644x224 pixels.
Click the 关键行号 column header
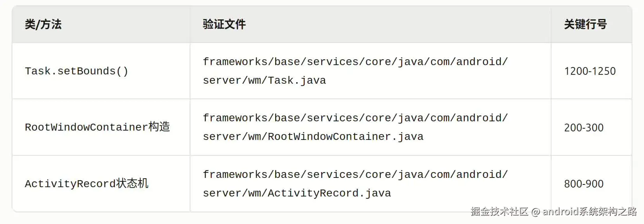(x=585, y=24)
